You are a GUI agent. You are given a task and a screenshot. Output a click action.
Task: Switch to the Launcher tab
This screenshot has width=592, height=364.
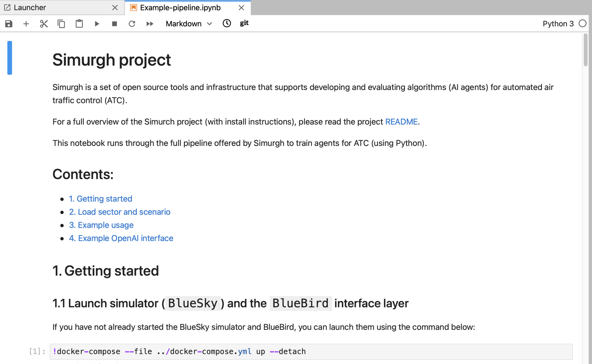click(x=62, y=8)
